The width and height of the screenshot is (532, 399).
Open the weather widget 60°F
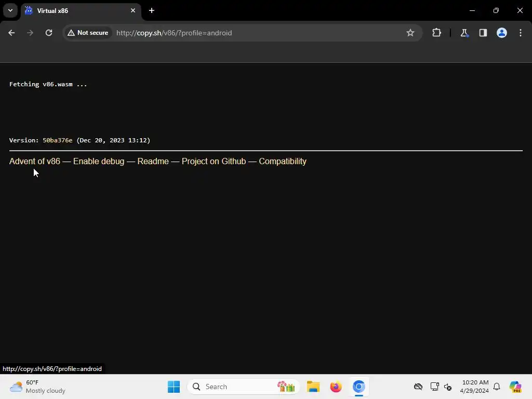[x=37, y=387]
